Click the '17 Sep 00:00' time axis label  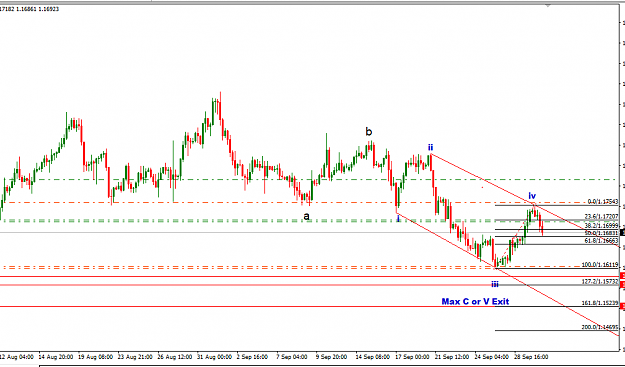[413, 357]
